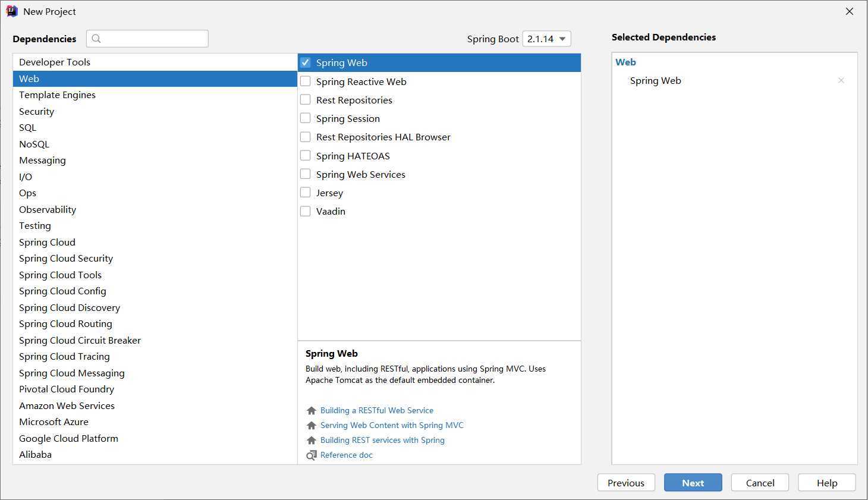Select Spring Cloud Tracing category
The image size is (868, 500).
(x=155, y=356)
